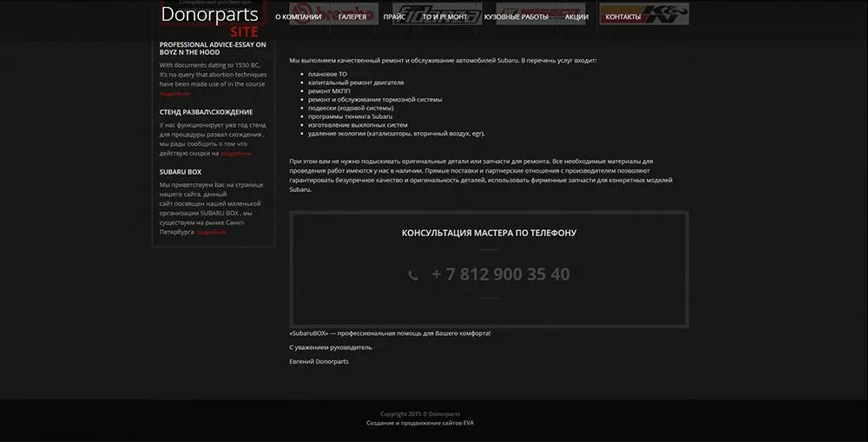Screen dimensions: 868x442
Task: Open the Boyz N The Hood essay heading
Action: [x=213, y=48]
